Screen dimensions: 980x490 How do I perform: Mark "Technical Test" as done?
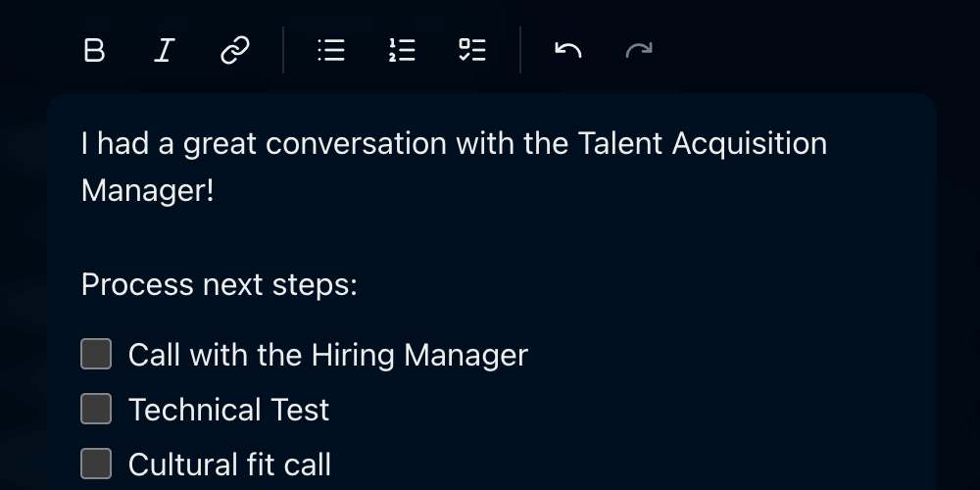pos(96,409)
